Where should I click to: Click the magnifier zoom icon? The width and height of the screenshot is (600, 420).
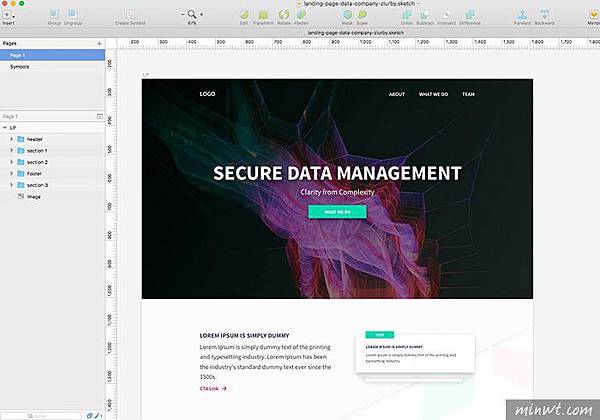pyautogui.click(x=192, y=15)
